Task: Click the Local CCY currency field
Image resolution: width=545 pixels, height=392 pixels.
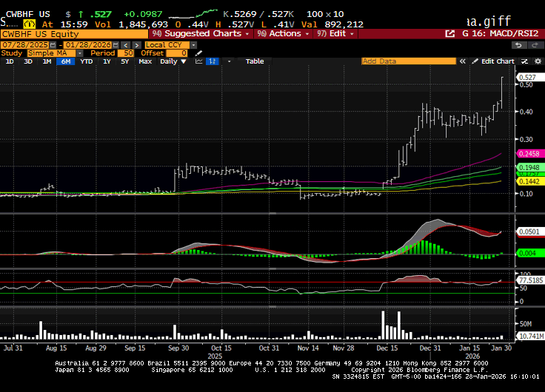Action: tap(167, 45)
